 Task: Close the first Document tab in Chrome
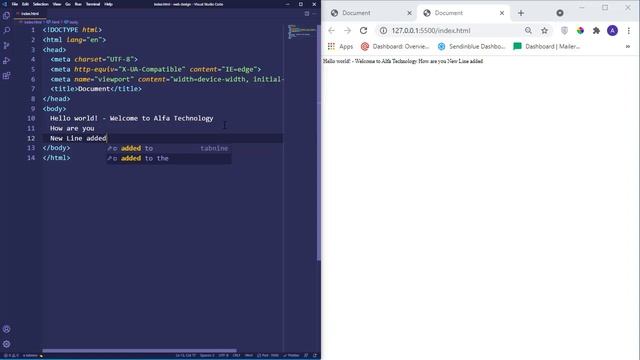[x=409, y=13]
